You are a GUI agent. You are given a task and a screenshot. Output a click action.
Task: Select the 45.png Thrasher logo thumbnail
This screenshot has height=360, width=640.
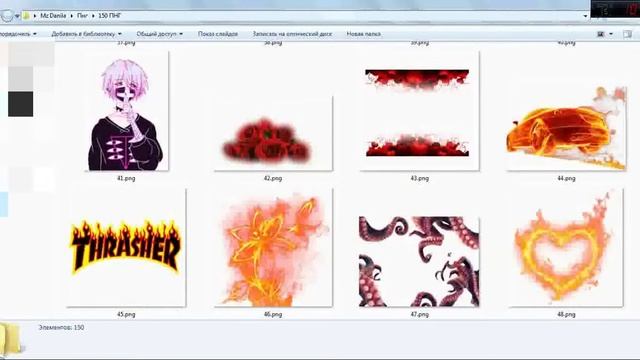click(x=126, y=247)
